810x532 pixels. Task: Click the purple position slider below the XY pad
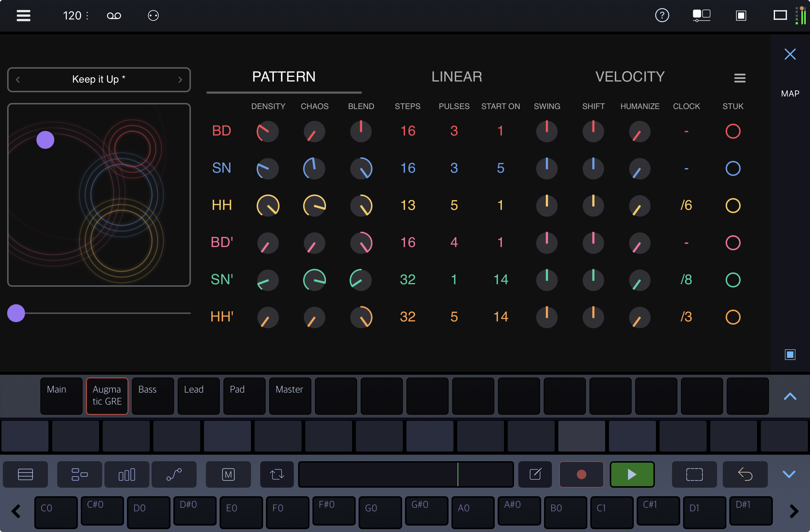pyautogui.click(x=16, y=313)
